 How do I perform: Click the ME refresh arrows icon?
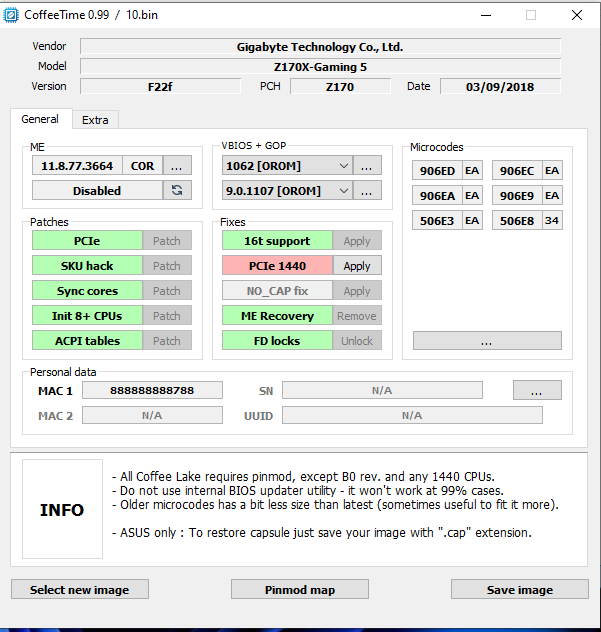point(177,190)
